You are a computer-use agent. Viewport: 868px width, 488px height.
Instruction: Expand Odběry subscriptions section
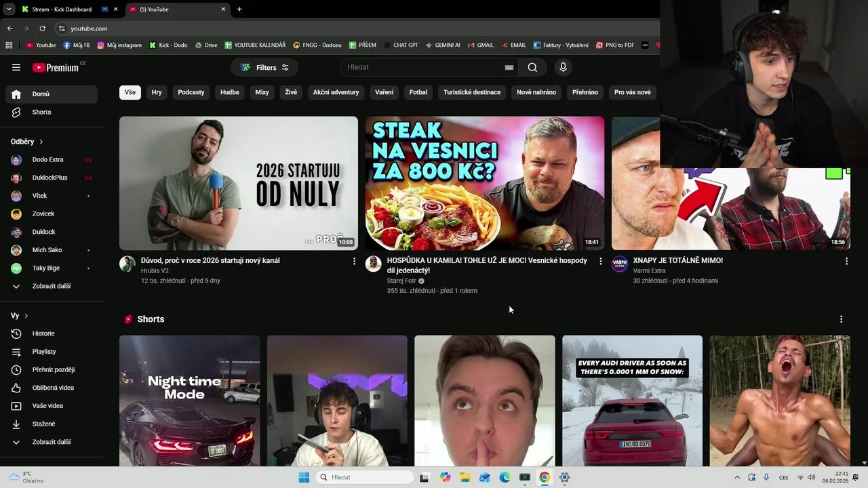pyautogui.click(x=27, y=142)
